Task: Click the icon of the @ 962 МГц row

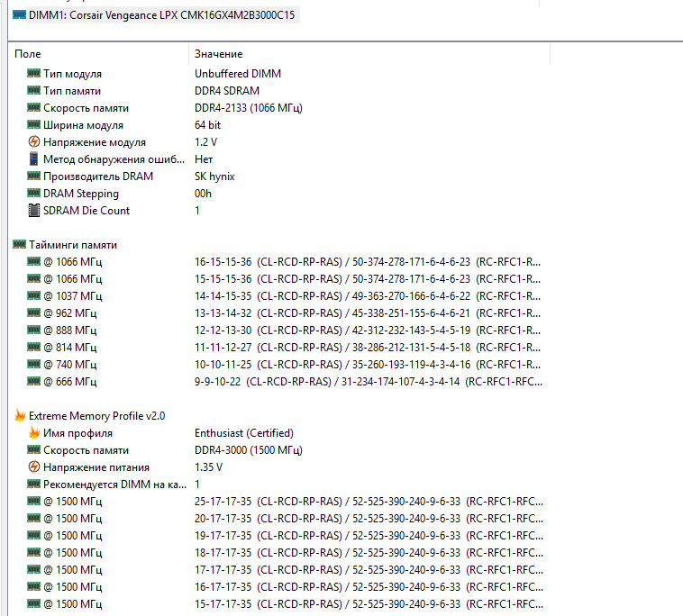Action: coord(33,313)
